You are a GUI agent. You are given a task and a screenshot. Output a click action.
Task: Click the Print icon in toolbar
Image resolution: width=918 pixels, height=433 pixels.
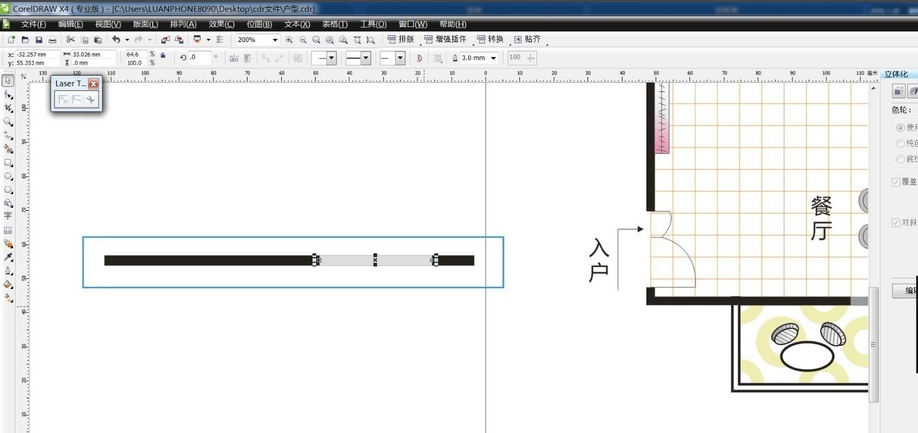52,40
